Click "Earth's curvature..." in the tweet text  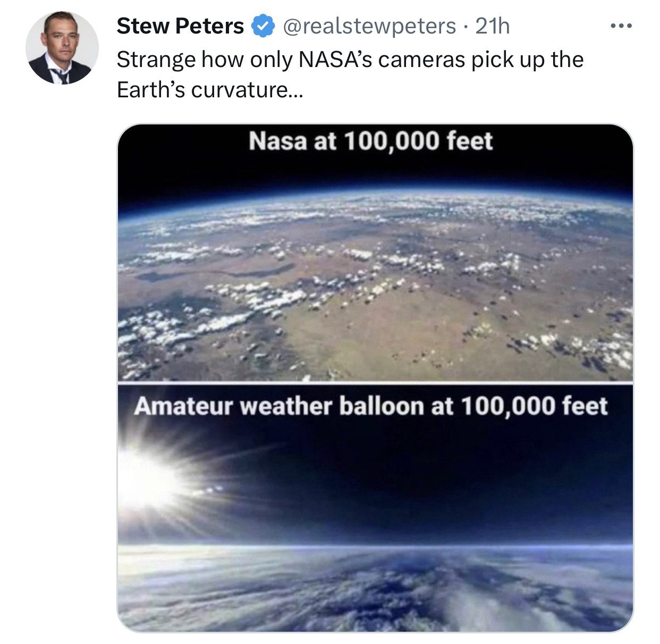point(209,90)
